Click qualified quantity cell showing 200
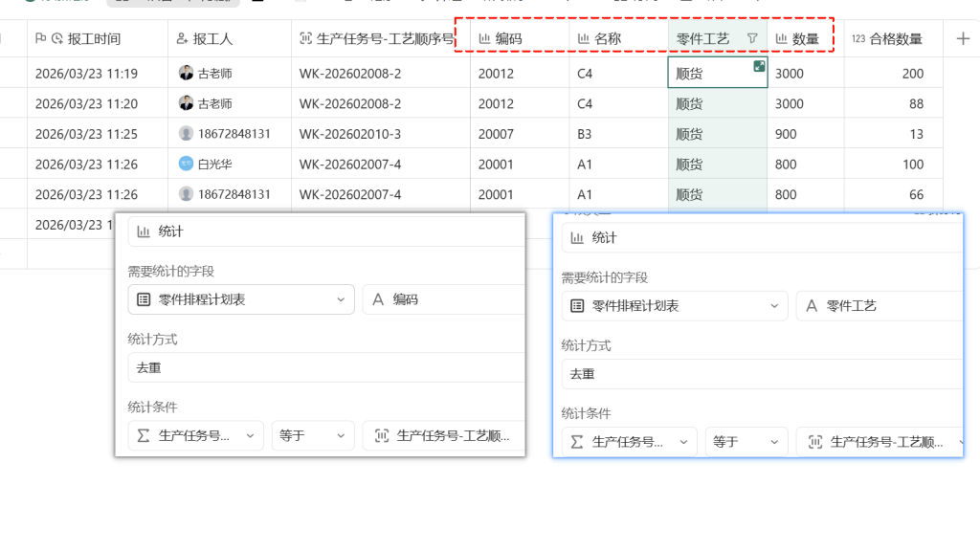The height and width of the screenshot is (551, 980). tap(893, 73)
